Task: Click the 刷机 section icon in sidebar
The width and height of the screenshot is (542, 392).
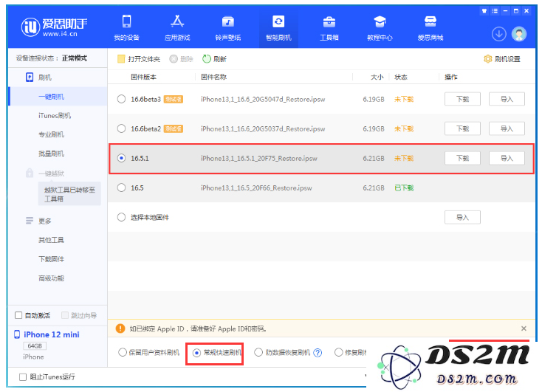Action: pos(30,78)
